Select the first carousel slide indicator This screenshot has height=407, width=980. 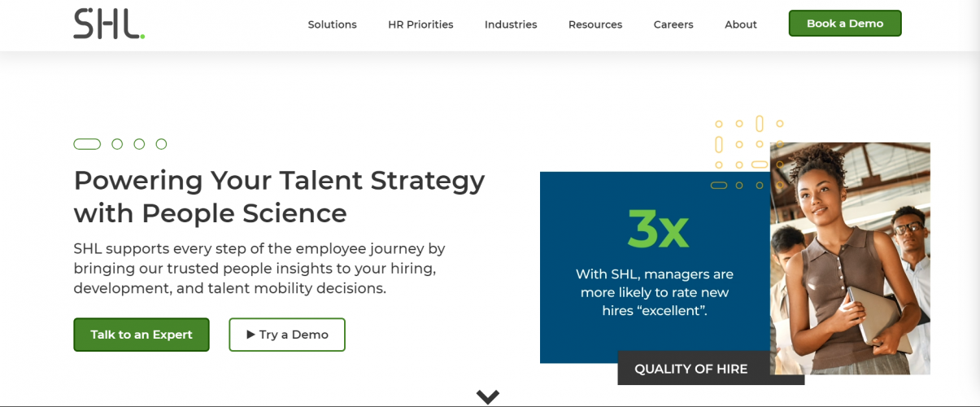tap(87, 144)
